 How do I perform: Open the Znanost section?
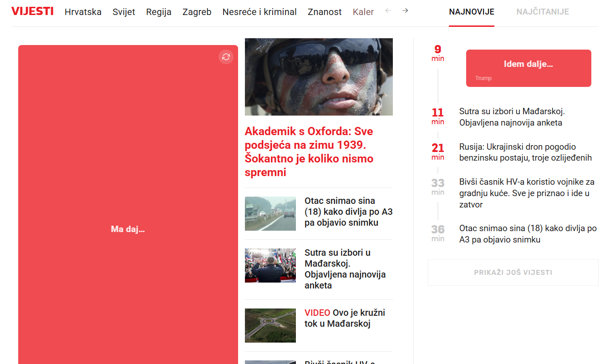[x=324, y=12]
